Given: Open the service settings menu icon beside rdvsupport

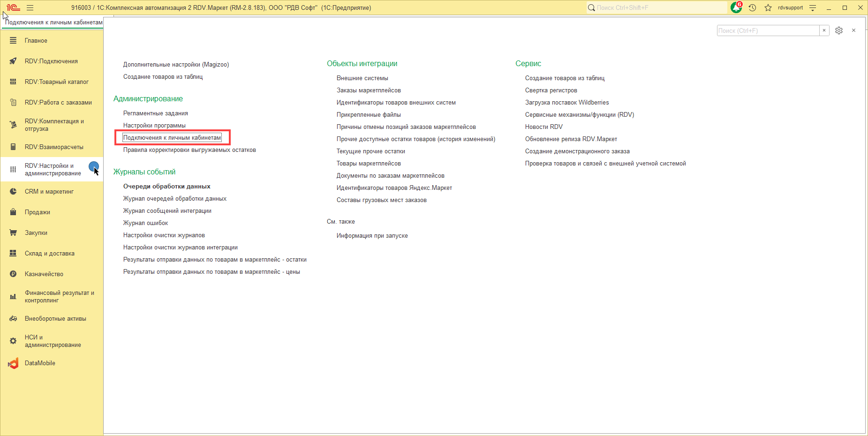Looking at the screenshot, I should [813, 8].
